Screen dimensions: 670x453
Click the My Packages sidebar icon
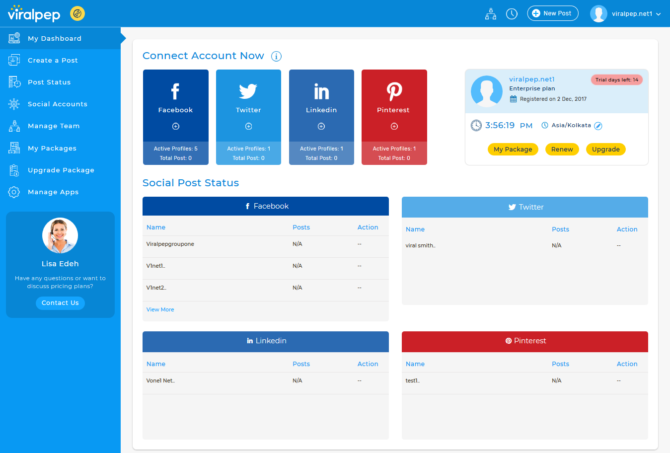(x=14, y=148)
